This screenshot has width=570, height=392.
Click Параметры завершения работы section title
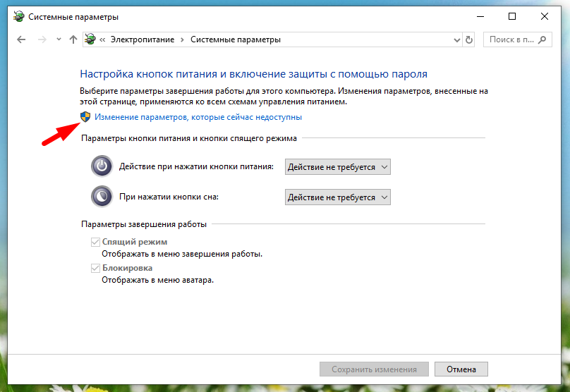pyautogui.click(x=144, y=224)
